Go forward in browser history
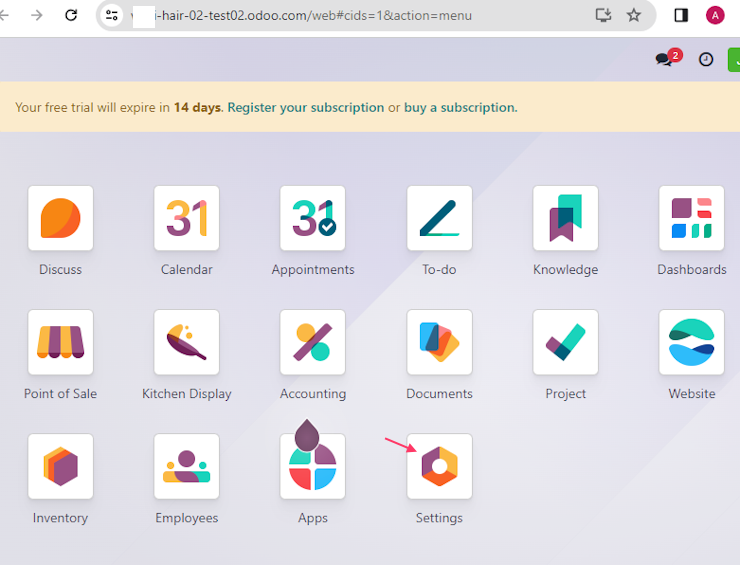 pos(36,15)
